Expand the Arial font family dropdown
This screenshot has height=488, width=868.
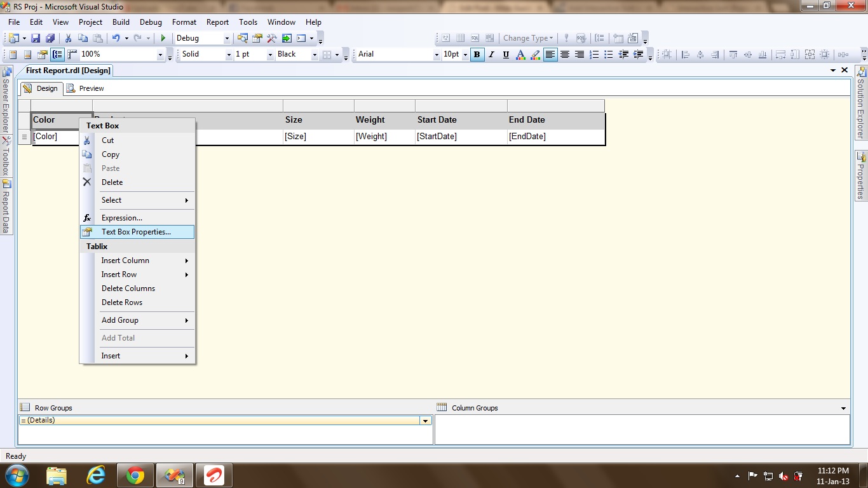(436, 55)
